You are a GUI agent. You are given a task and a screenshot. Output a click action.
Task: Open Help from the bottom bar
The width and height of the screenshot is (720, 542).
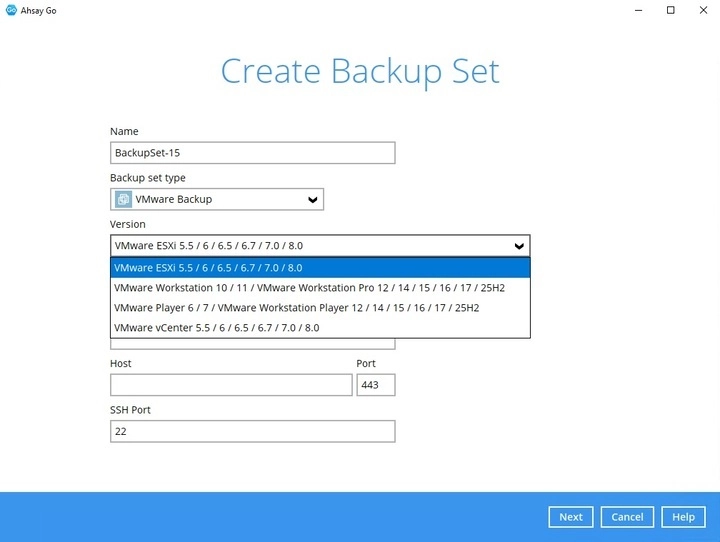pos(683,517)
